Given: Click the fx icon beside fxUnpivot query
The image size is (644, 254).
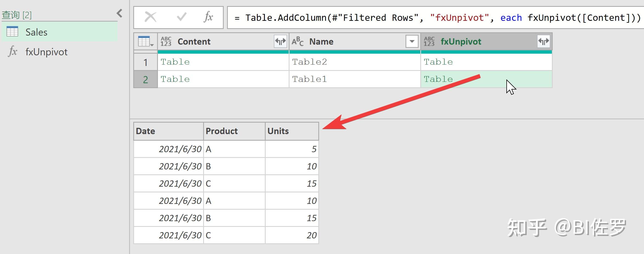Looking at the screenshot, I should 13,51.
